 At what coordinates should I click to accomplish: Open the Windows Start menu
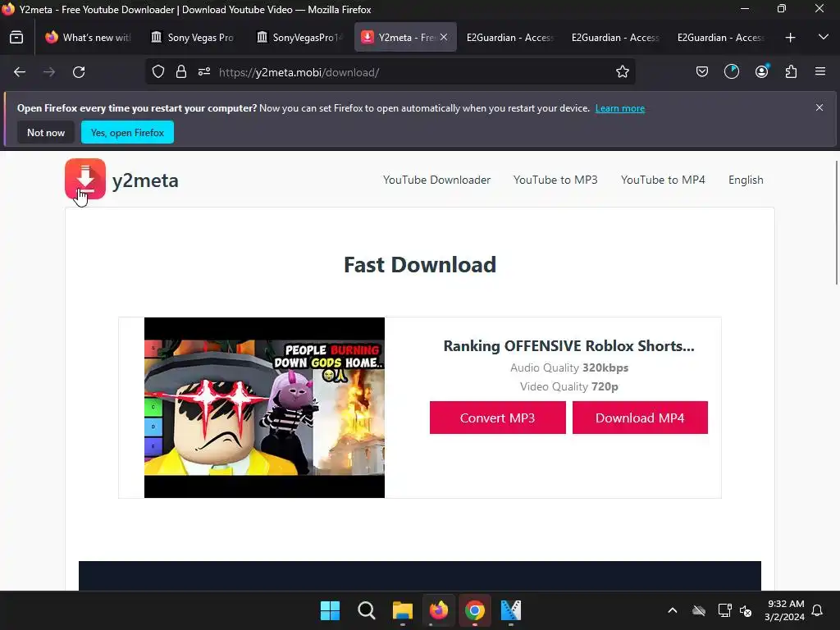tap(330, 610)
